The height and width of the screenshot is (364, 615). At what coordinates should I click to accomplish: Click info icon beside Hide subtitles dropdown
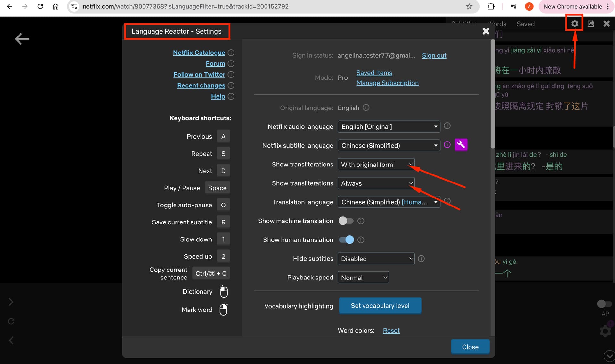coord(421,259)
